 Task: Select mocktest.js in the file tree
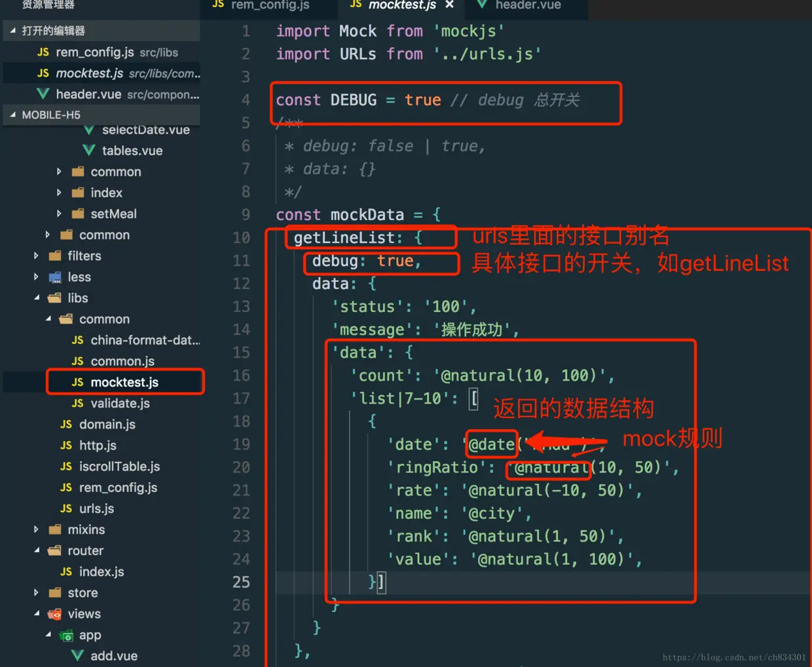click(x=124, y=382)
